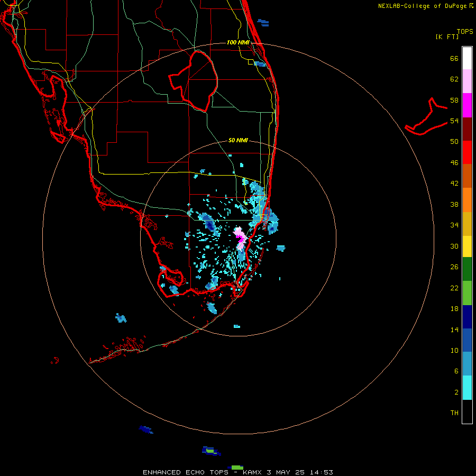Click the 14 legend value
The height and width of the screenshot is (476, 476).
coord(454,329)
